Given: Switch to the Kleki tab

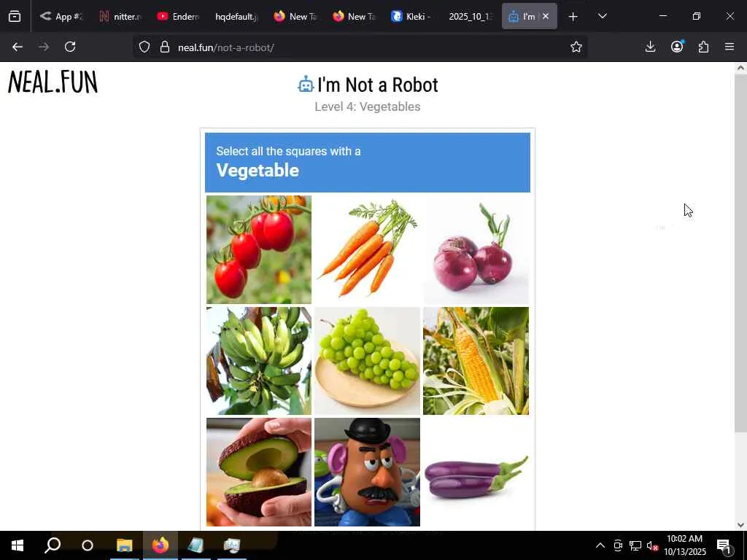Looking at the screenshot, I should 412,16.
